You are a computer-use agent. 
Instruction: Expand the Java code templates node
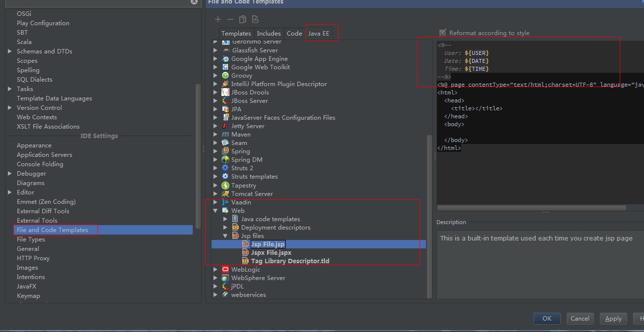[225, 219]
